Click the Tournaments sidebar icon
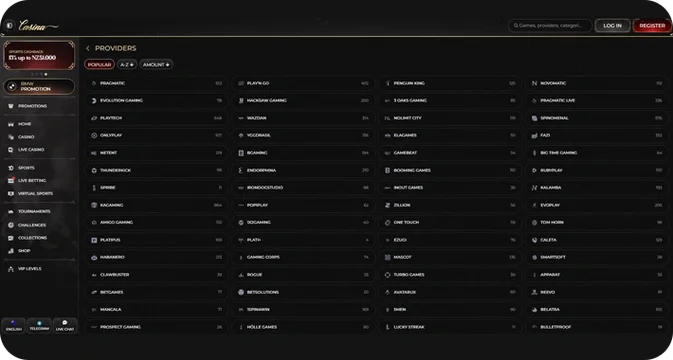673x360 pixels. click(x=11, y=212)
